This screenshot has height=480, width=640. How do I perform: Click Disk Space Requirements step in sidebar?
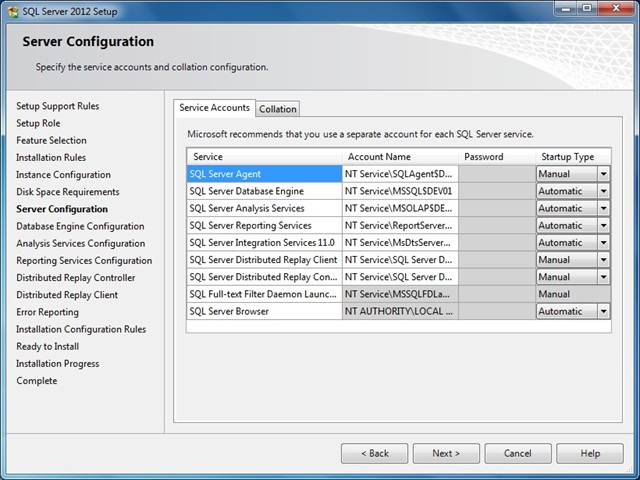pos(68,192)
